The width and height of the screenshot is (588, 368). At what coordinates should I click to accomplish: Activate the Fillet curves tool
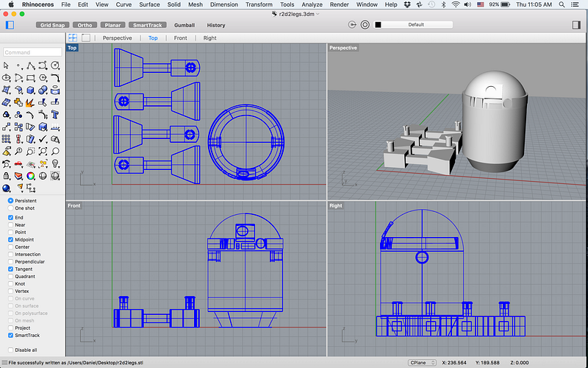pos(55,78)
